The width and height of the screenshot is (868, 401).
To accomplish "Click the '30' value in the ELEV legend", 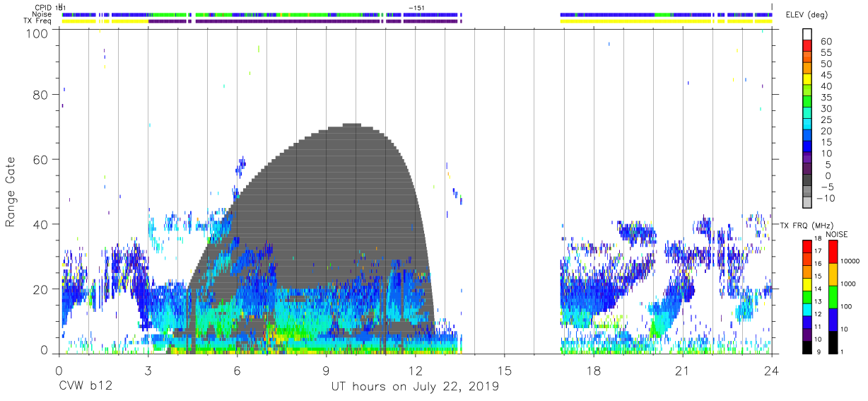I will [826, 108].
